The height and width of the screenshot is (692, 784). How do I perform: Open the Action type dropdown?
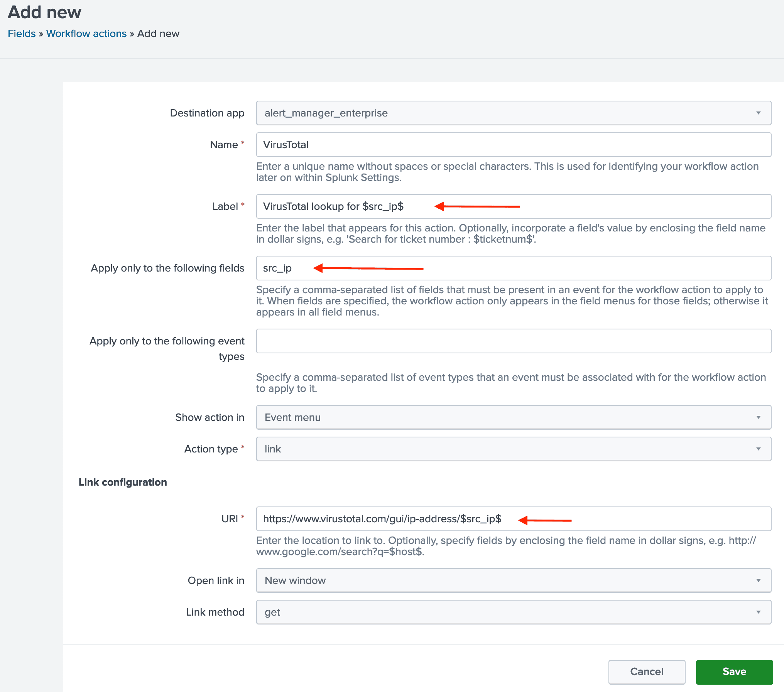(513, 449)
